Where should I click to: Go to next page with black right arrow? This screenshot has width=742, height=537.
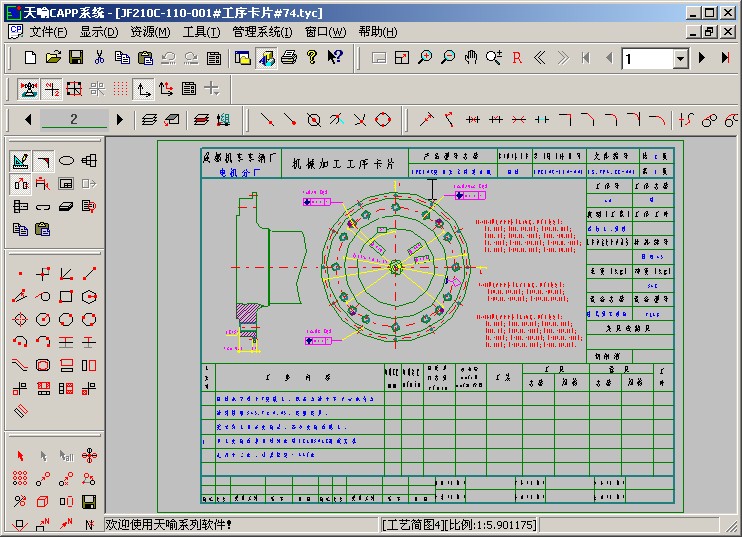point(702,58)
